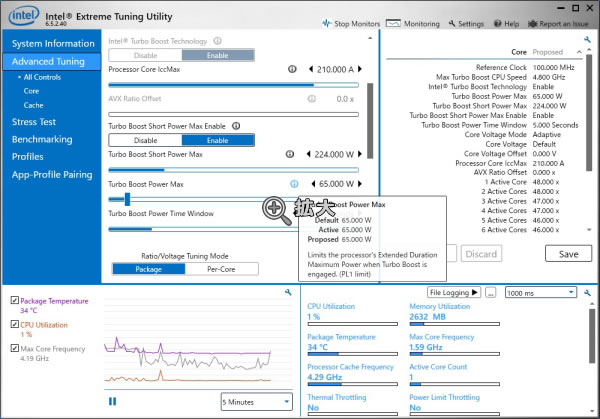
Task: Pause the monitoring graph
Action: (x=112, y=401)
